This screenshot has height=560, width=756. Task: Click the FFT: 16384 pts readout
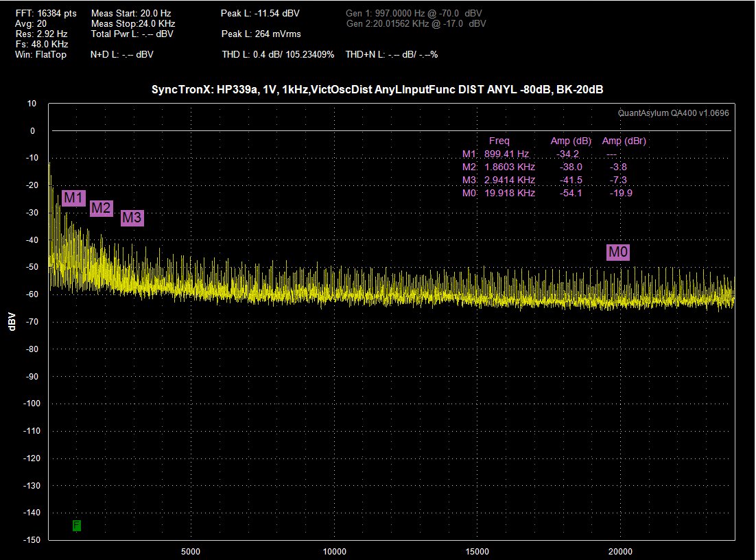(x=46, y=14)
